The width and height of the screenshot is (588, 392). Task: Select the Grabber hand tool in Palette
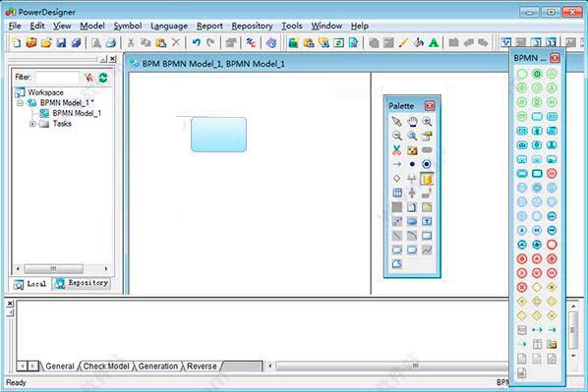click(412, 122)
